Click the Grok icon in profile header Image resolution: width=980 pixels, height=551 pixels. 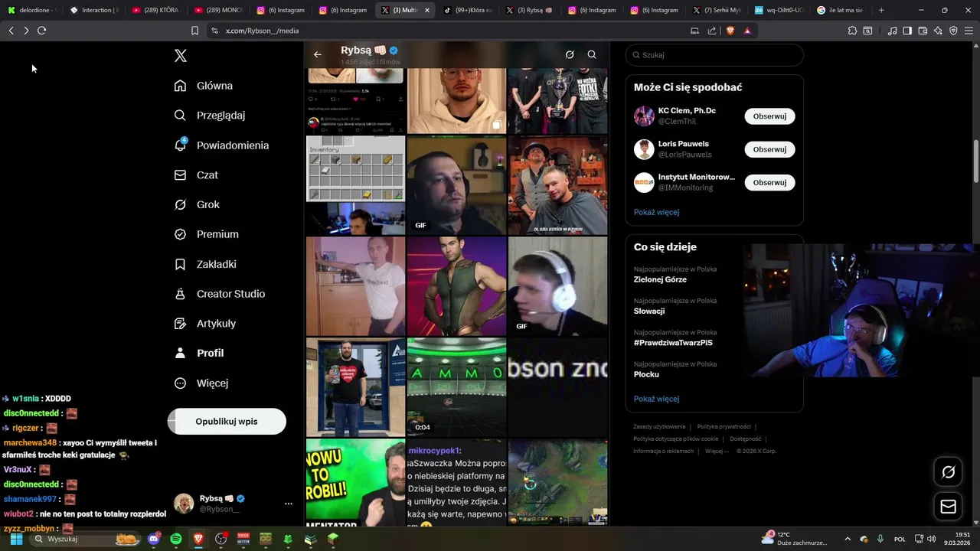(570, 54)
